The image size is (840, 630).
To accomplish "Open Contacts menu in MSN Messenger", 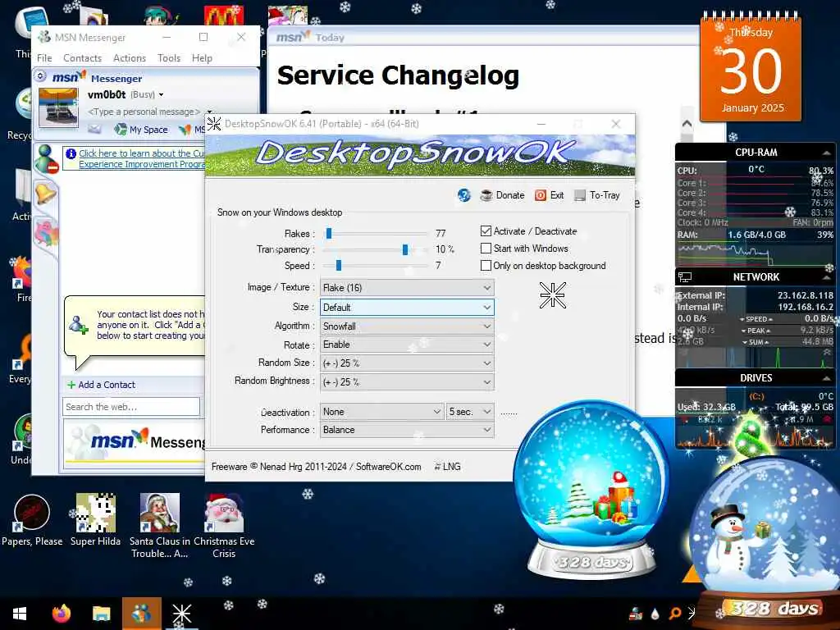I will (82, 58).
